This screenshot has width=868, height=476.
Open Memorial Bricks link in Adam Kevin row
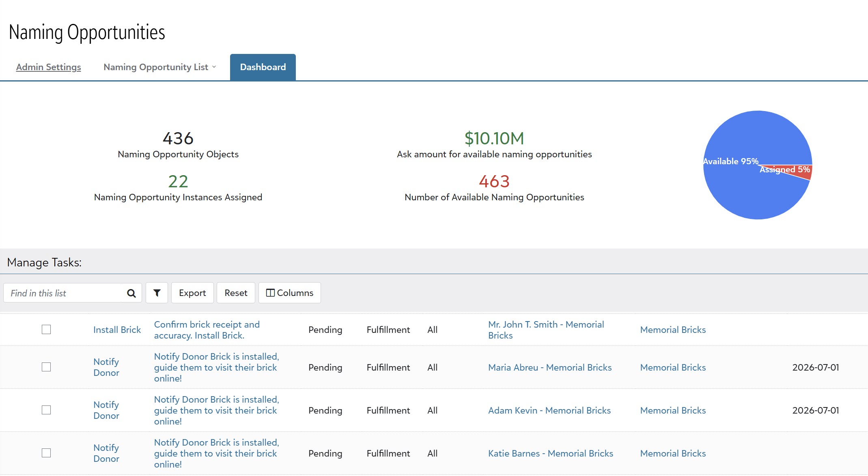(673, 410)
